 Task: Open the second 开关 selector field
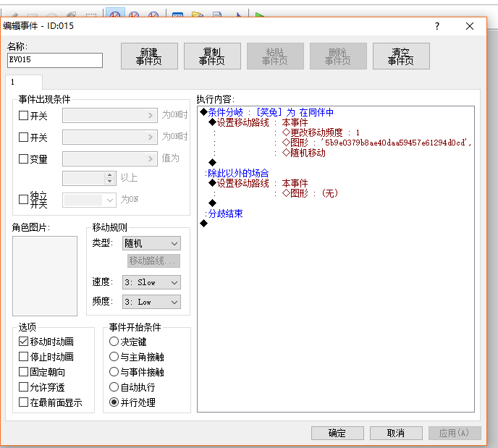click(110, 138)
